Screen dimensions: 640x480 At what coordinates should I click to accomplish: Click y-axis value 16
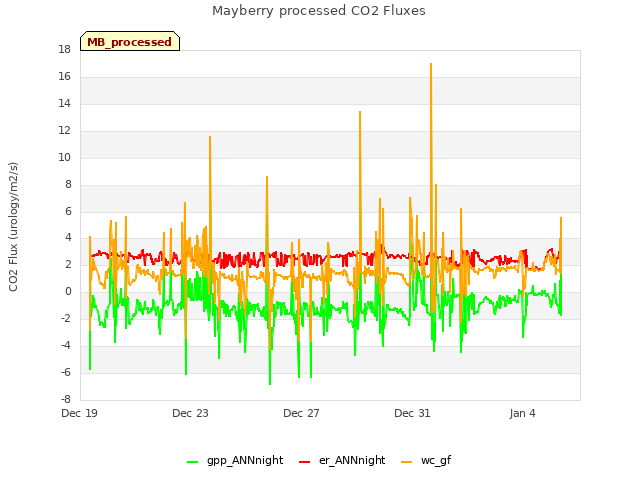pyautogui.click(x=64, y=76)
